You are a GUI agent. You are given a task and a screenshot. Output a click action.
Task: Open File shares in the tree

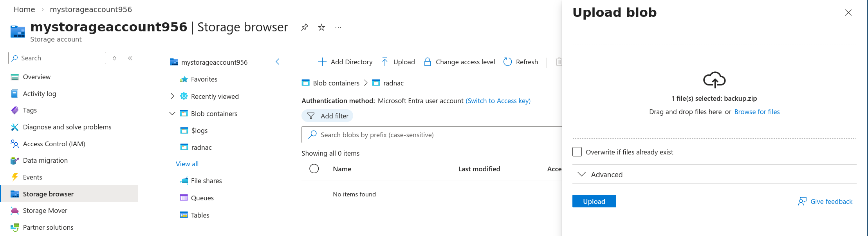(x=206, y=181)
